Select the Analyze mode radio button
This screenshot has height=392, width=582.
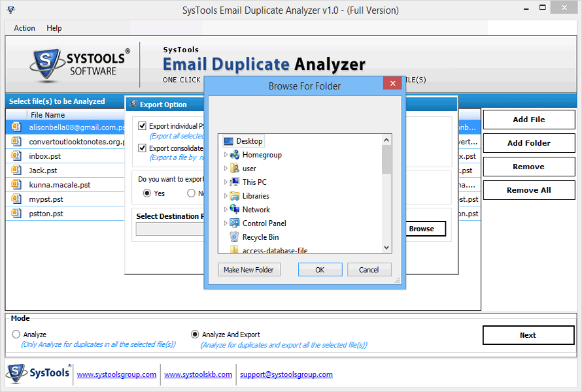point(16,334)
